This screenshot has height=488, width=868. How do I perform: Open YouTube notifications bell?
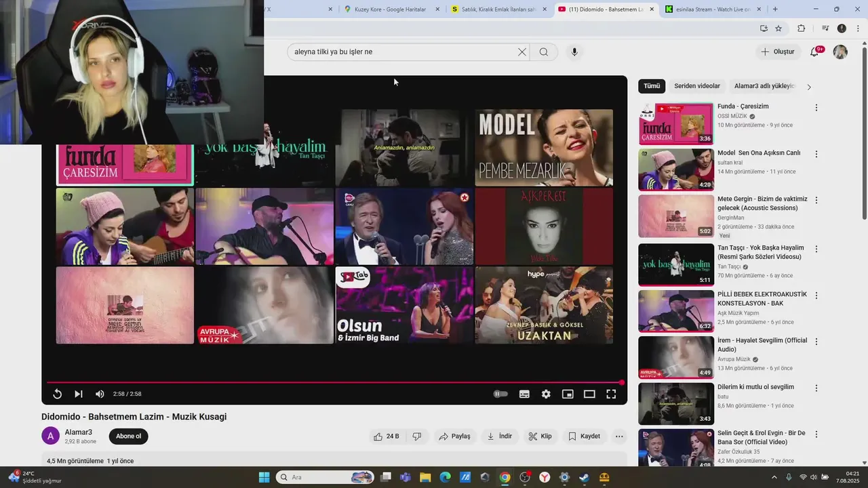tap(815, 52)
